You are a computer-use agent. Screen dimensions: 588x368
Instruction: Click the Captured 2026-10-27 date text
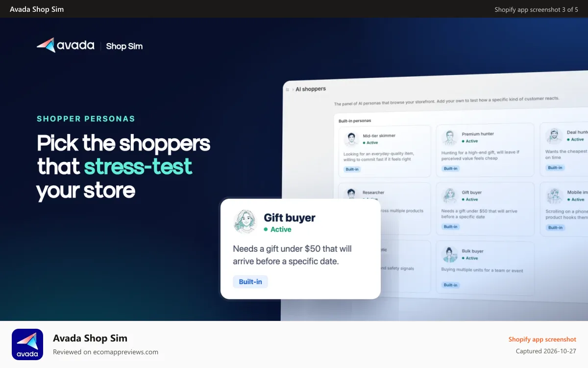[546, 351]
